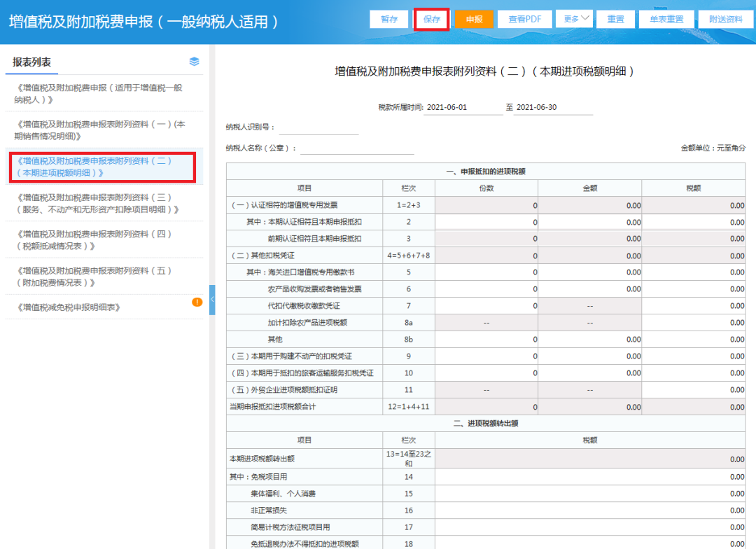
Task: Click the 重置 button
Action: (616, 20)
